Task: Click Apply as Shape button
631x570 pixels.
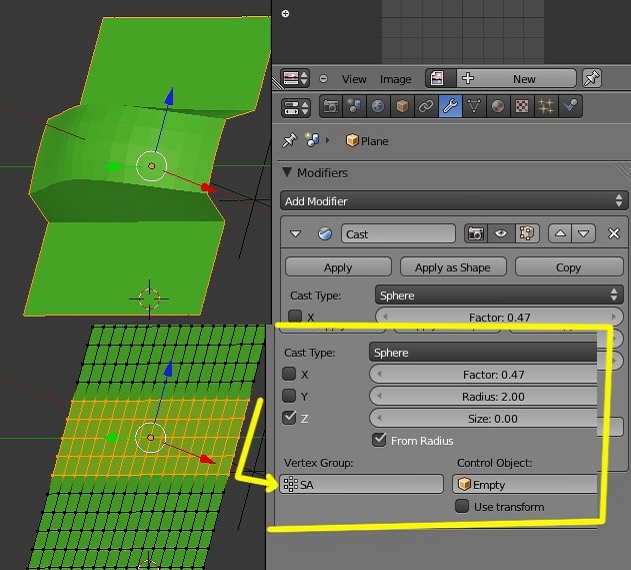Action: point(453,267)
